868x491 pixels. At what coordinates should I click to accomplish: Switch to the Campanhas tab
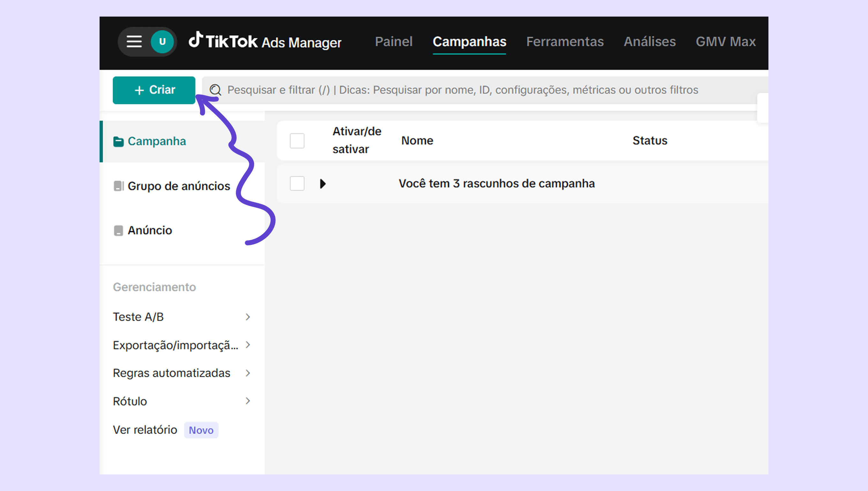(469, 42)
